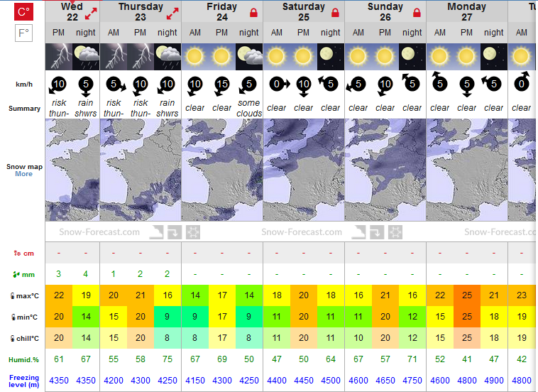Click Wed night rain showers weather icon
This screenshot has height=392, width=538.
click(x=86, y=57)
